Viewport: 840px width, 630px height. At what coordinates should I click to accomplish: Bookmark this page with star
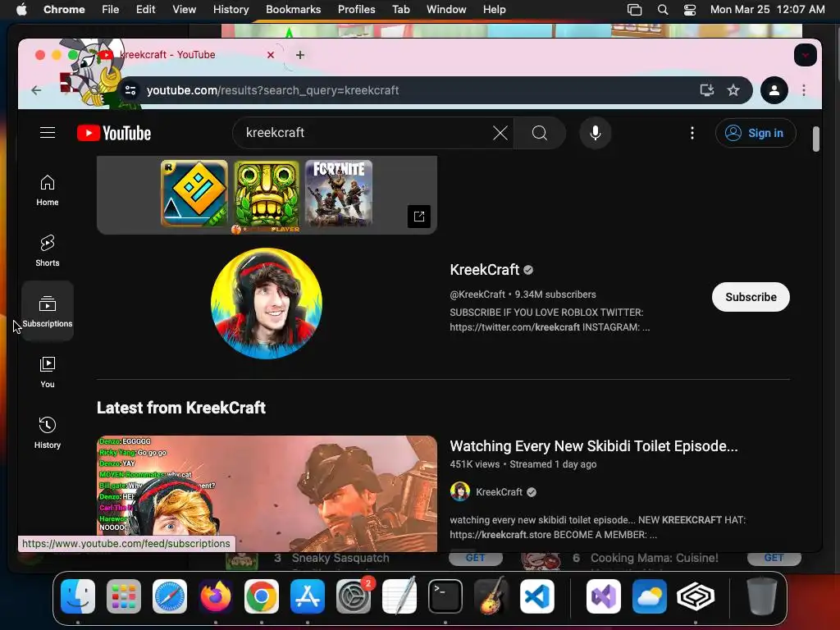tap(733, 90)
